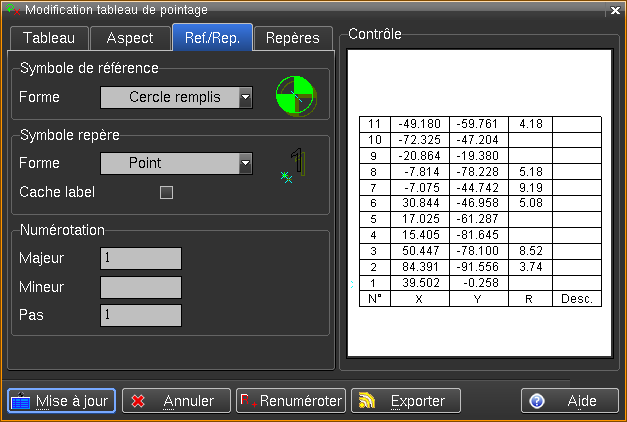Click the Pas step value field
The width and height of the screenshot is (627, 422).
tap(140, 316)
